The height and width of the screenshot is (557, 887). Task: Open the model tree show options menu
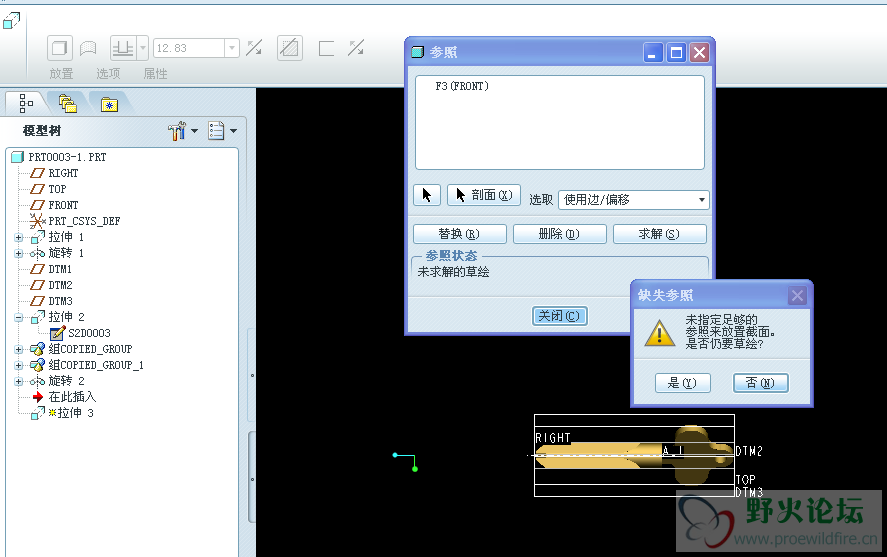coord(222,131)
